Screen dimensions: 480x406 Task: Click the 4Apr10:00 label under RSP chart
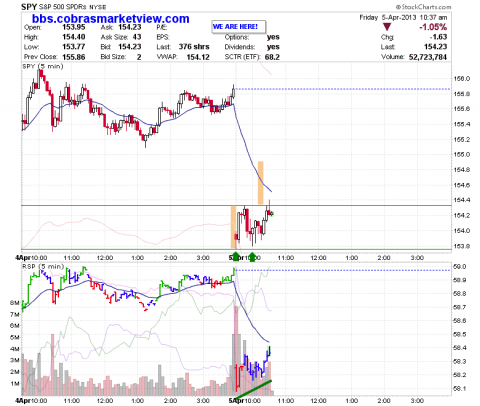31,401
